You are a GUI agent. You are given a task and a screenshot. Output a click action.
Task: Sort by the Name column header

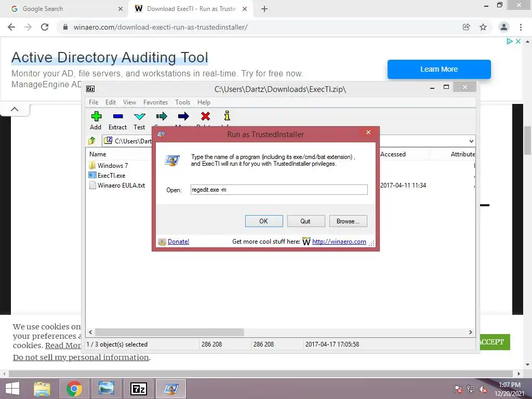98,154
